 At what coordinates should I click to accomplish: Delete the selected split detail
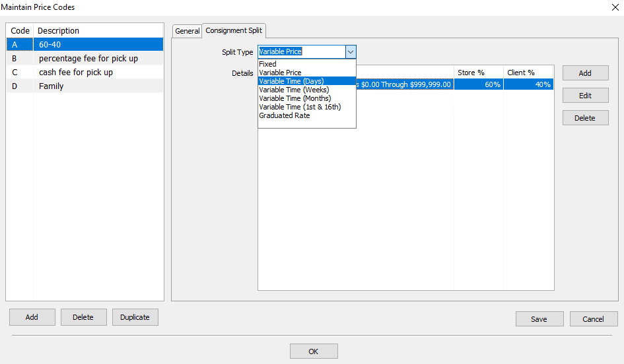click(585, 118)
